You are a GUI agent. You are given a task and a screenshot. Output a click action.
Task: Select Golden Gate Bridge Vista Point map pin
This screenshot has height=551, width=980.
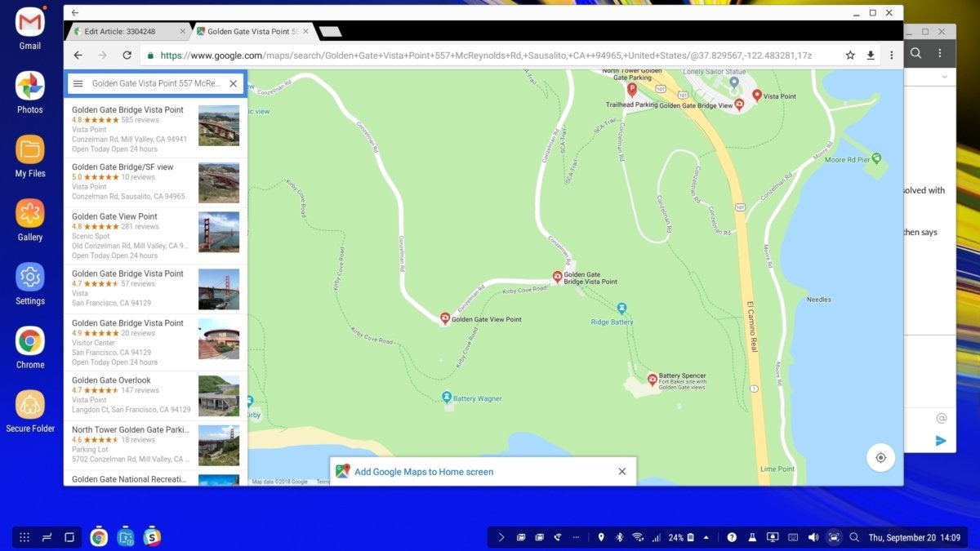click(x=557, y=277)
